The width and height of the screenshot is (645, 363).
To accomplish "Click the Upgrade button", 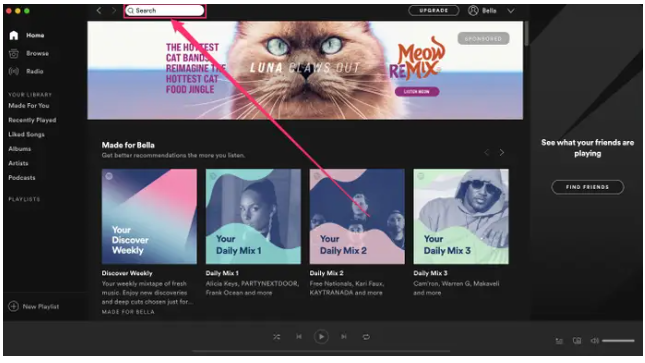I will [434, 10].
